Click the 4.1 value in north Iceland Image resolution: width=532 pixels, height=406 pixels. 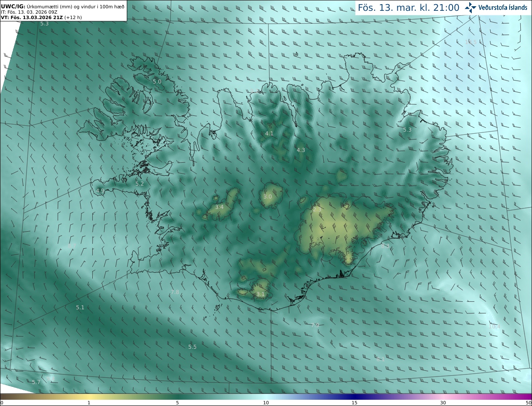tap(269, 134)
